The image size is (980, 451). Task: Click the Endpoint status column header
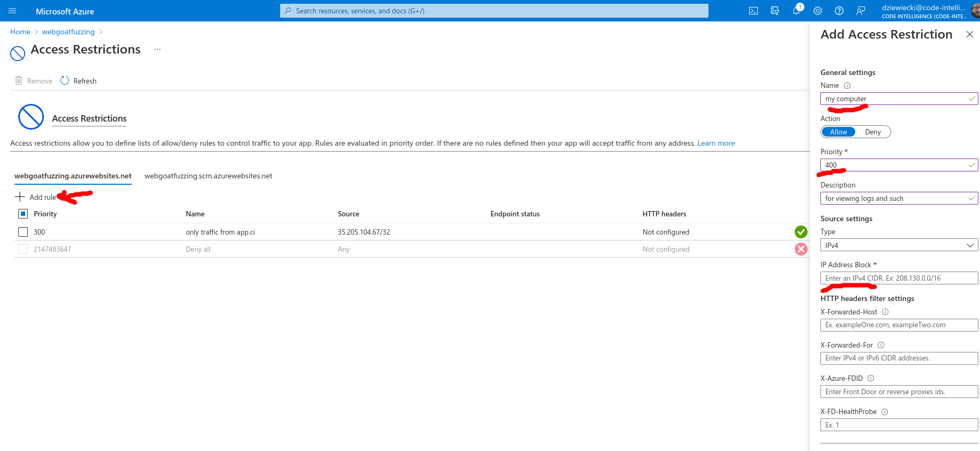[x=515, y=214]
